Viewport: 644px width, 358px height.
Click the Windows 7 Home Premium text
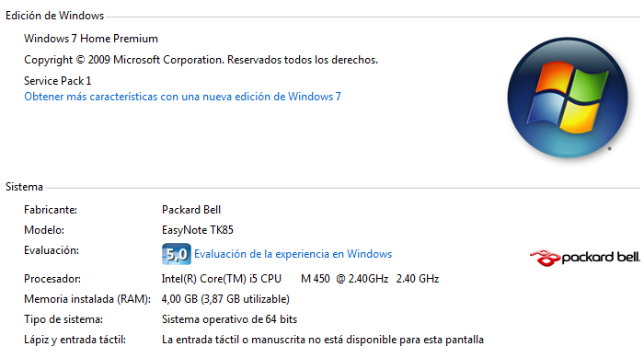(x=91, y=39)
